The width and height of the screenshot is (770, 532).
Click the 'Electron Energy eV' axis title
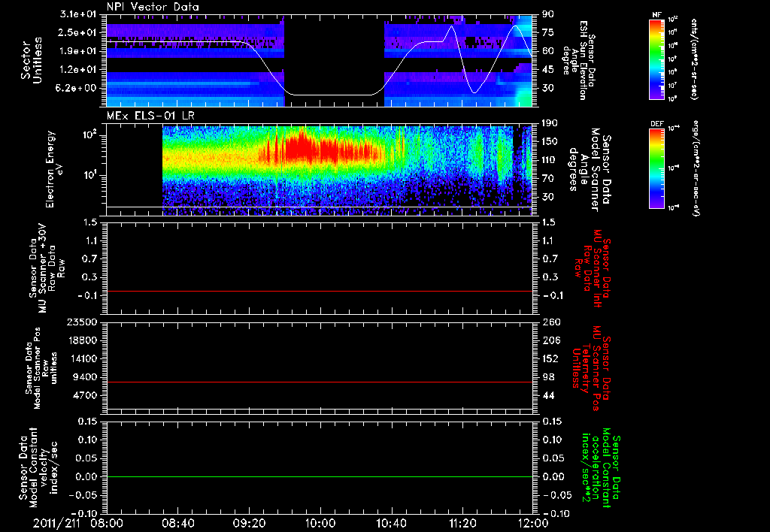pyautogui.click(x=55, y=169)
